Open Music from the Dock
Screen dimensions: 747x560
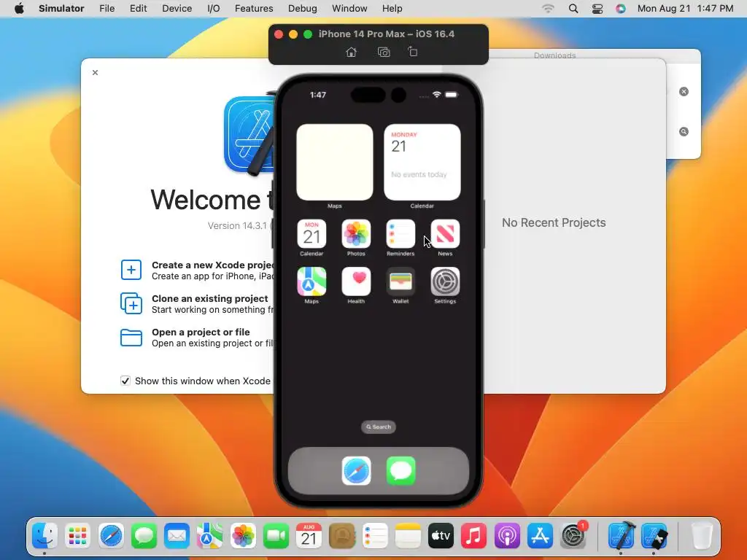[473, 536]
